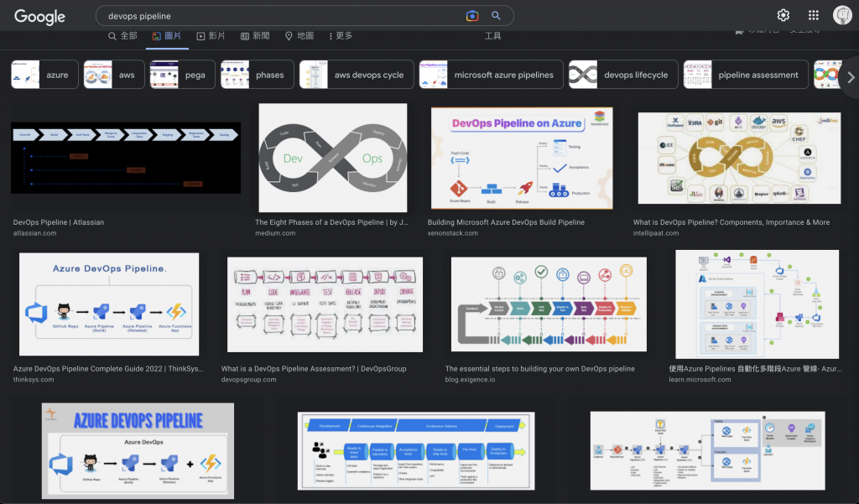Image resolution: width=859 pixels, height=504 pixels.
Task: Open the account profile avatar
Action: coord(842,15)
